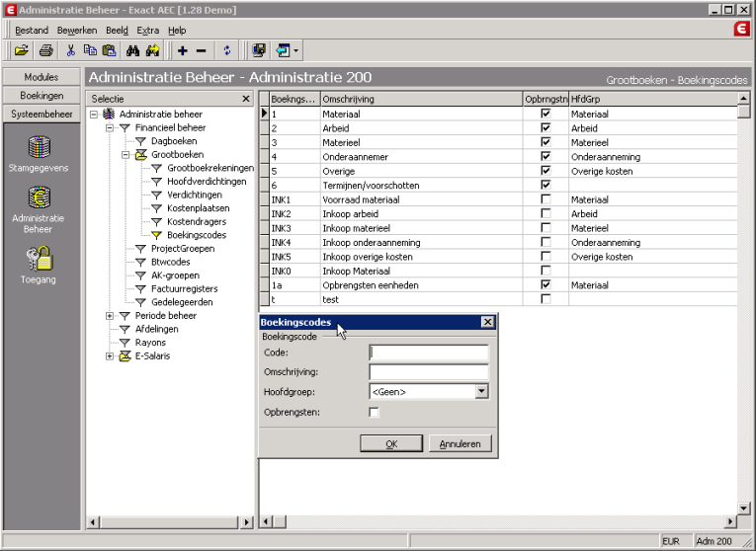The width and height of the screenshot is (756, 551).
Task: Click the grid's horizontal scroll left arrow
Action: point(267,521)
